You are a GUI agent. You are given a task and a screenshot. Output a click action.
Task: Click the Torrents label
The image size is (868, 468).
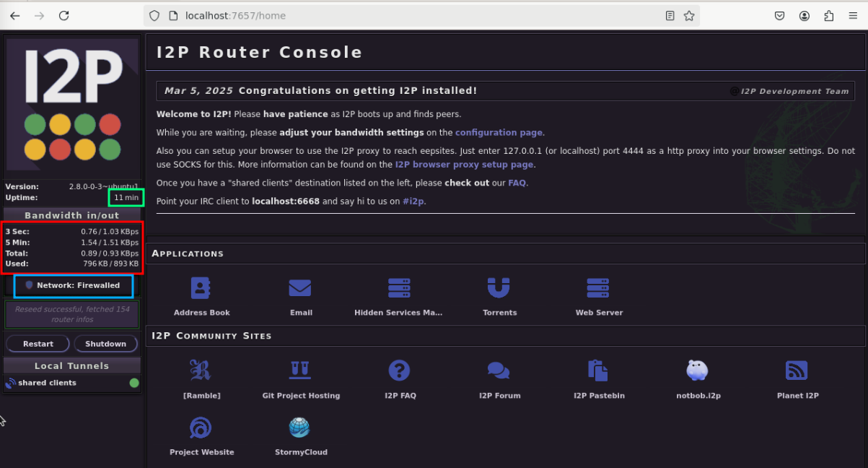point(499,313)
